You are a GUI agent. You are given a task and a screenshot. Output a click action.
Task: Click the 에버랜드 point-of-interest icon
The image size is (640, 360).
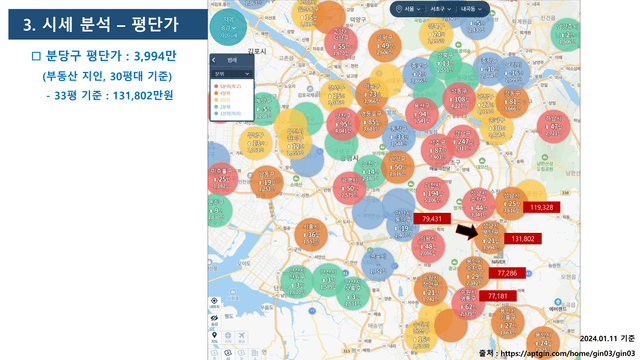tap(558, 302)
